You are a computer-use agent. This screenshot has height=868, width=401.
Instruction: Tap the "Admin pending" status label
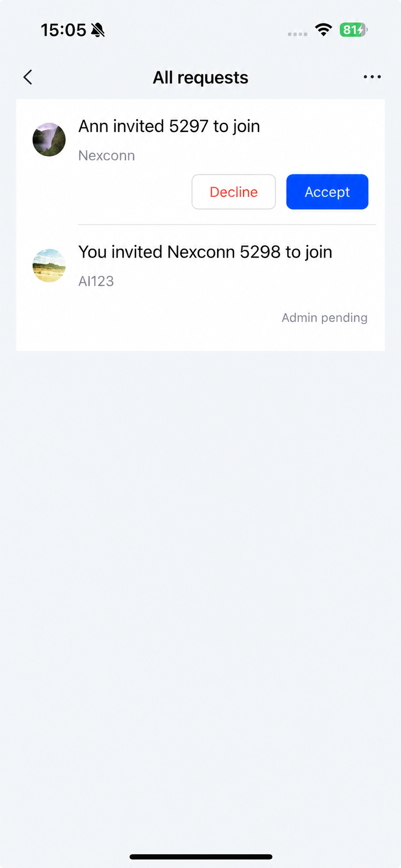[x=324, y=318]
